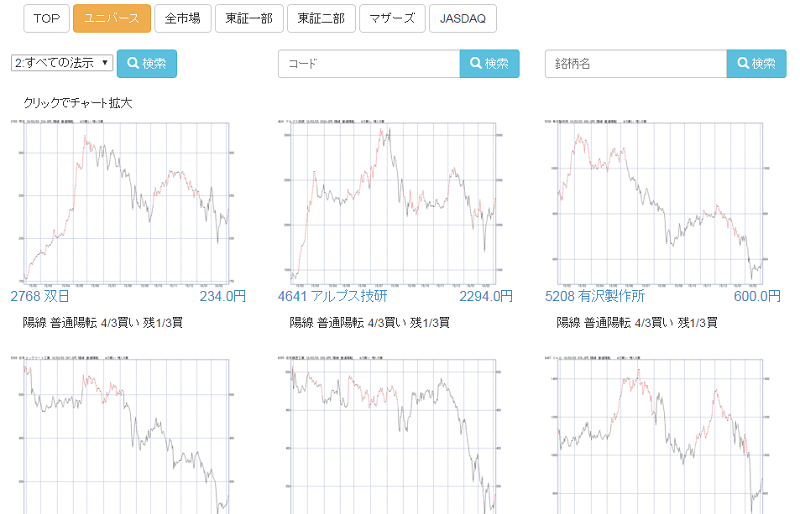
Task: Open the 東証一部 tab
Action: tap(248, 18)
